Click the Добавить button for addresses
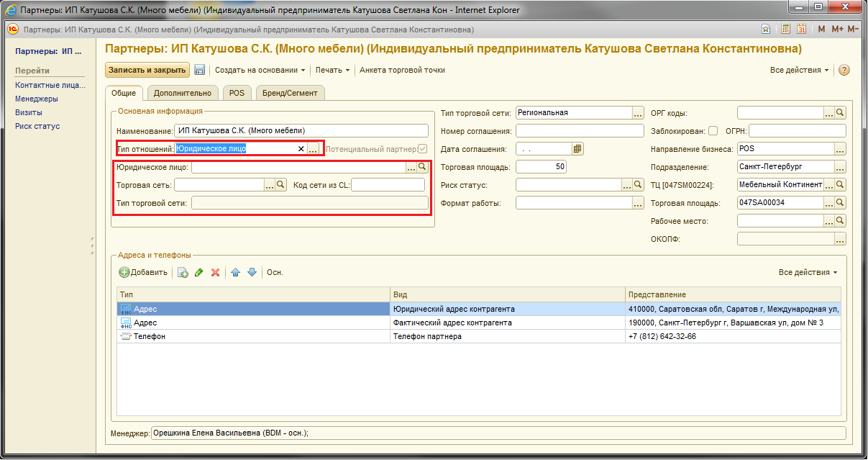 tap(144, 273)
